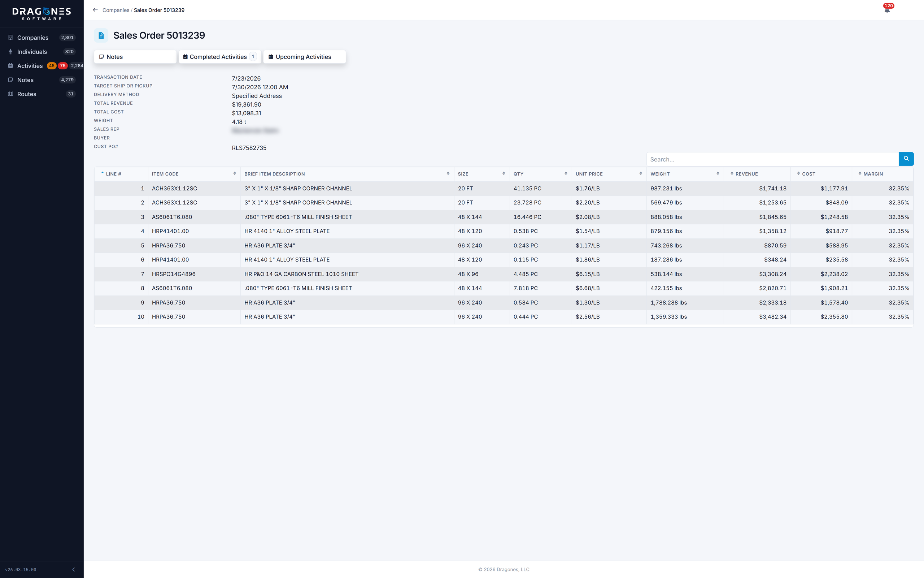
Task: Click revenue cell $3,482.34 in line 10
Action: pyautogui.click(x=772, y=317)
